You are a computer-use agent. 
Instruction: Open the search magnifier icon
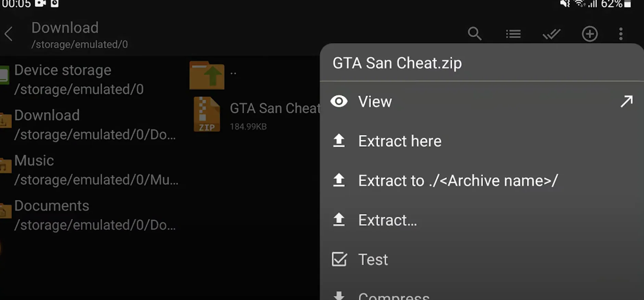click(x=475, y=34)
